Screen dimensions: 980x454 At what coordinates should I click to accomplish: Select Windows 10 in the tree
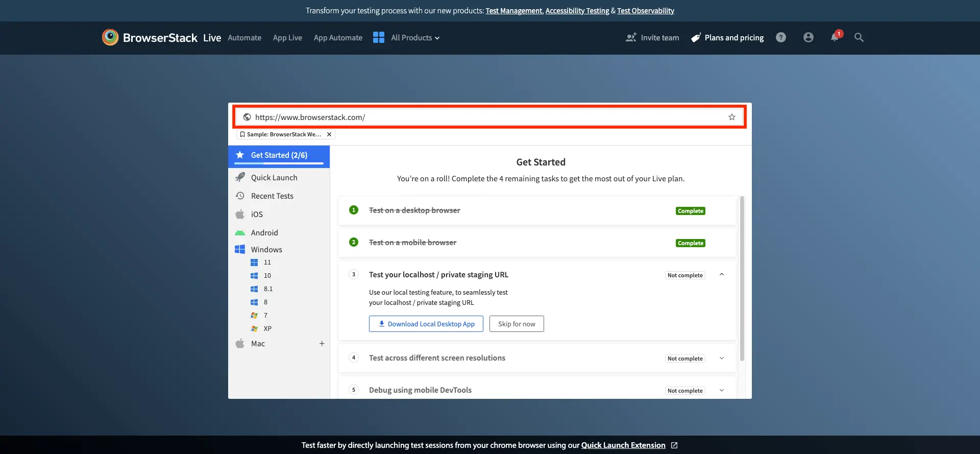(267, 276)
